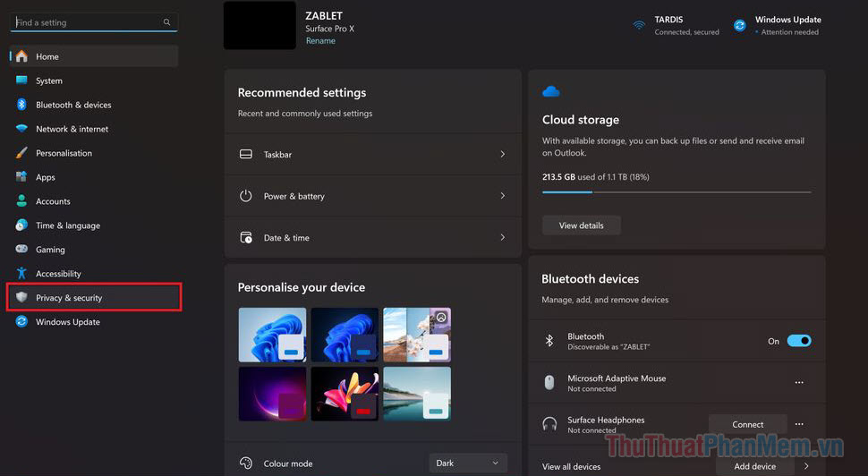
Task: Select the dark blue bloom theme
Action: pos(345,335)
